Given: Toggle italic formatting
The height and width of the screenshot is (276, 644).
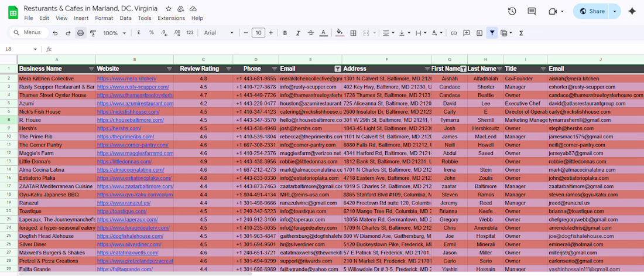Looking at the screenshot, I should coord(298,33).
